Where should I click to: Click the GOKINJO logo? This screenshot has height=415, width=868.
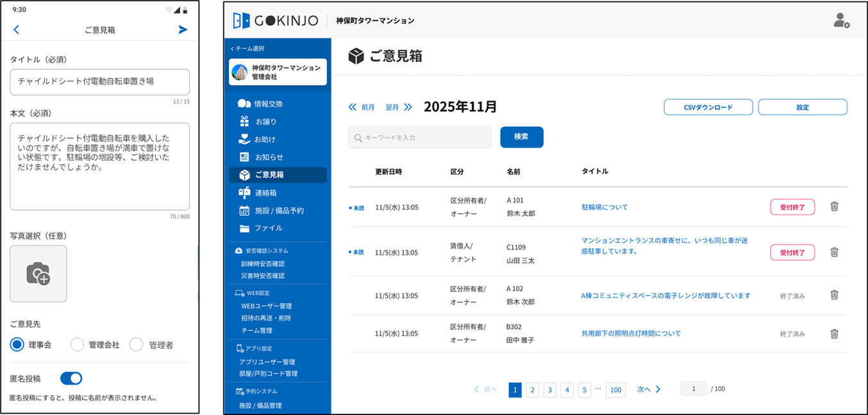(x=276, y=20)
